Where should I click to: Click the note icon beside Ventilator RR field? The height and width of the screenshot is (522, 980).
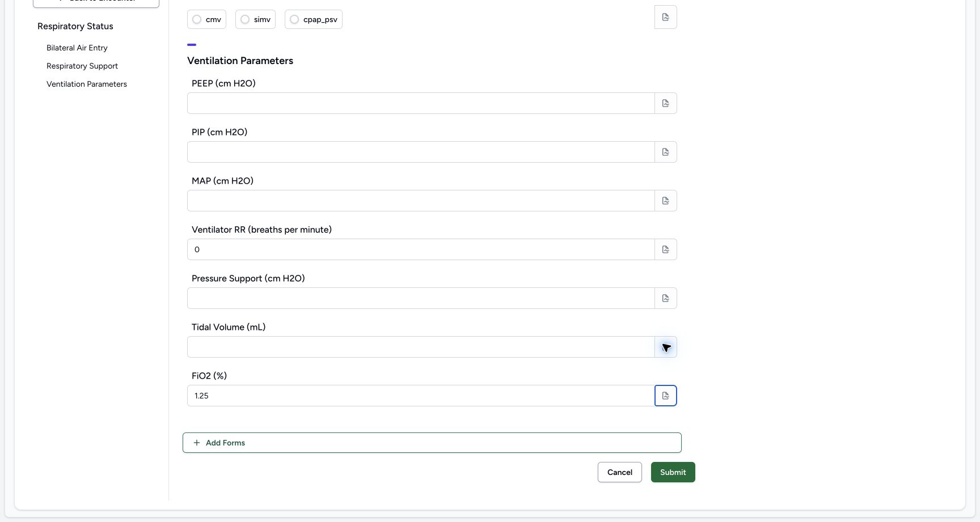(666, 249)
